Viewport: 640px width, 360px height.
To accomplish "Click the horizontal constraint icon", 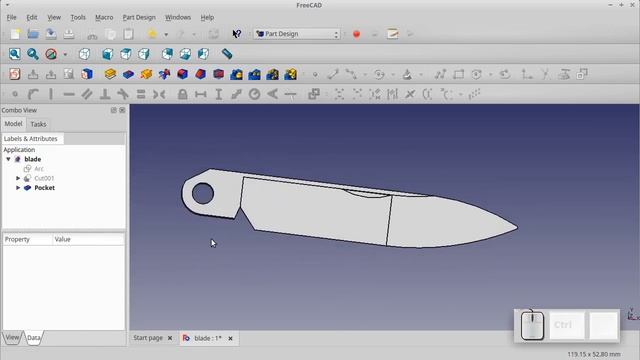I will pos(69,94).
